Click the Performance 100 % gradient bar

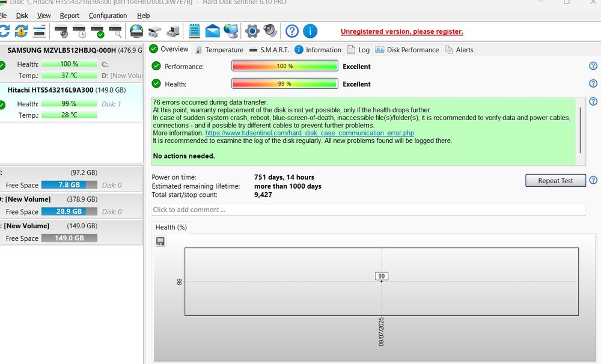click(285, 66)
